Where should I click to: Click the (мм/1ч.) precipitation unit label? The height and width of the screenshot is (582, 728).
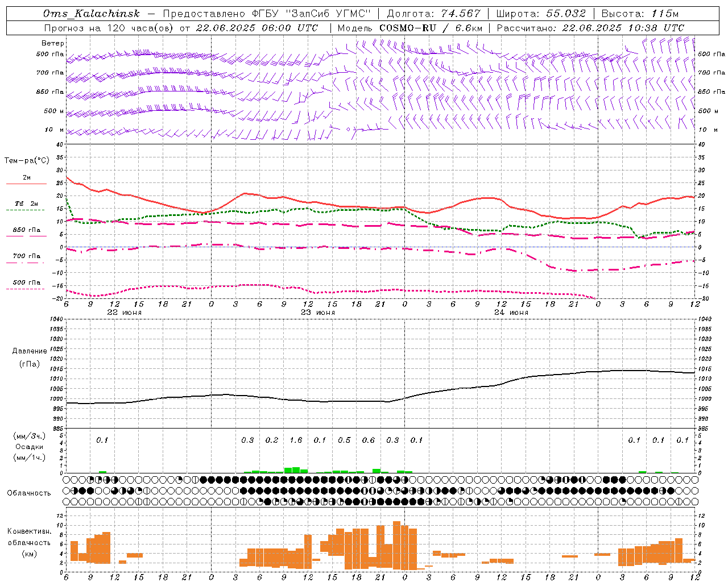point(30,458)
